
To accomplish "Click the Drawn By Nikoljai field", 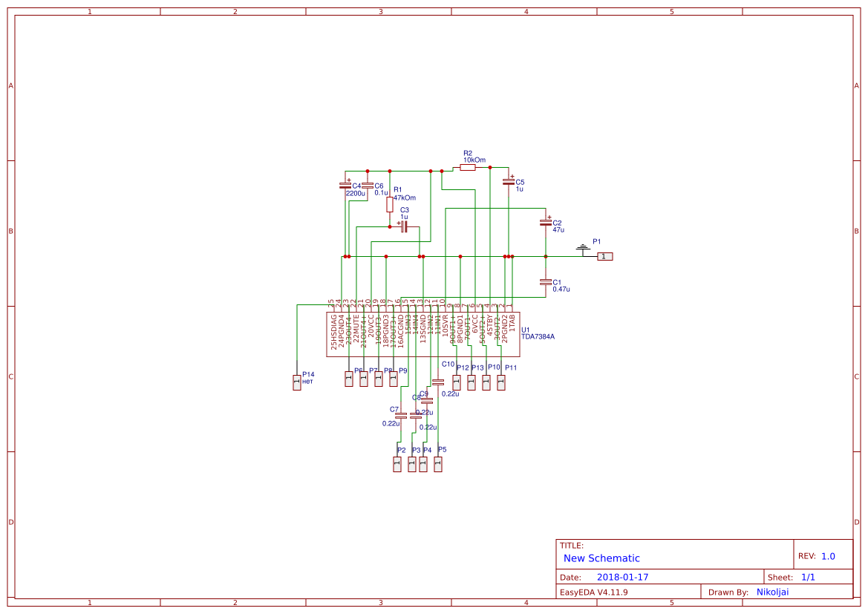I will click(x=771, y=592).
